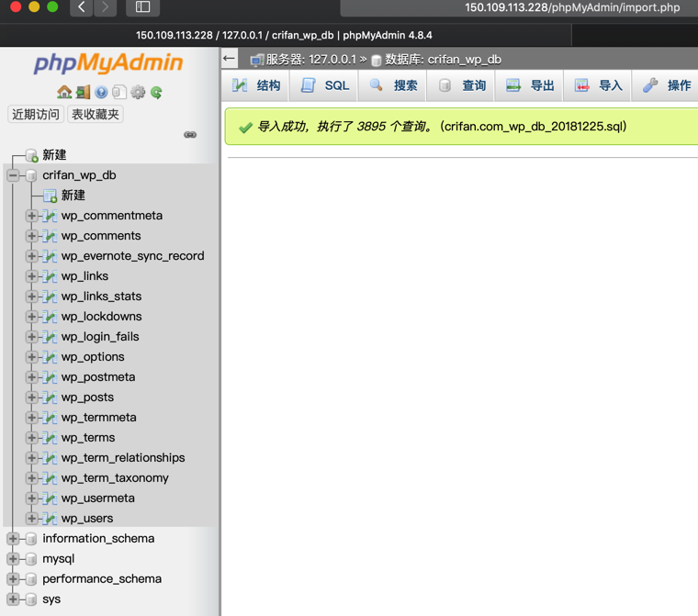Open the 导出 (Export) tab
This screenshot has height=616, width=698.
pyautogui.click(x=530, y=85)
